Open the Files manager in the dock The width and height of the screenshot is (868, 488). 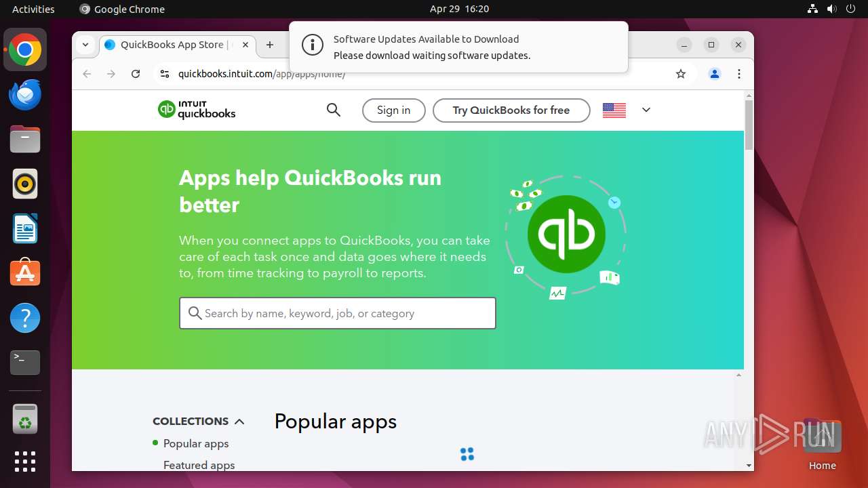pyautogui.click(x=25, y=140)
